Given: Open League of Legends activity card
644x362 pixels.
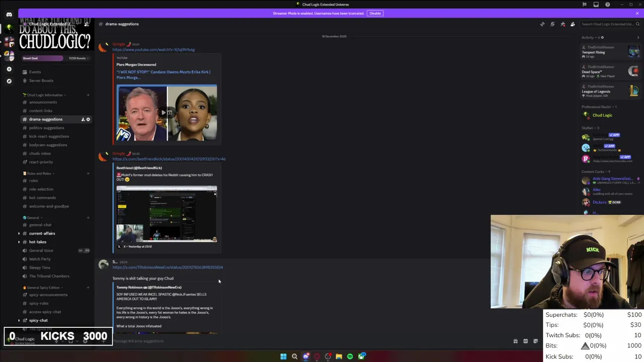Looking at the screenshot, I should [x=610, y=91].
